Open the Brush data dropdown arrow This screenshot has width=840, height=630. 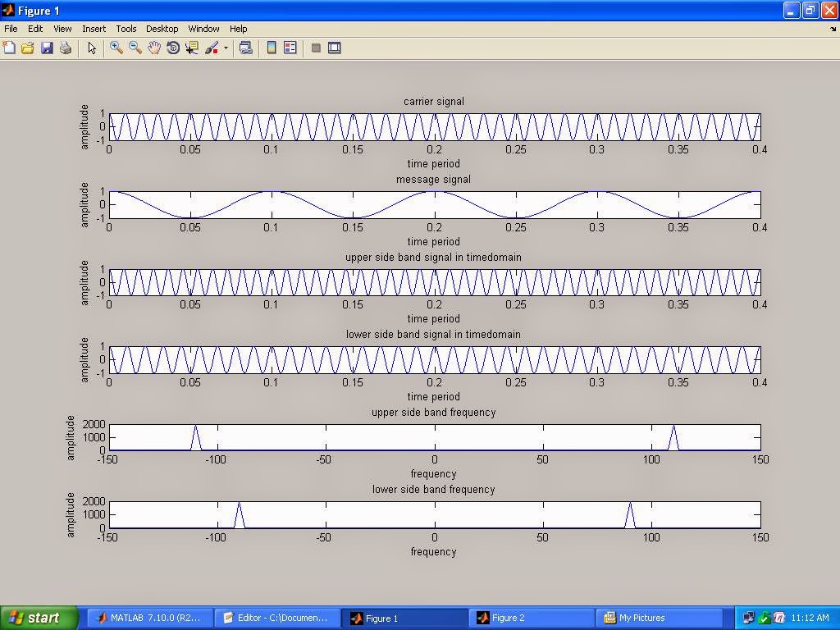[x=224, y=48]
